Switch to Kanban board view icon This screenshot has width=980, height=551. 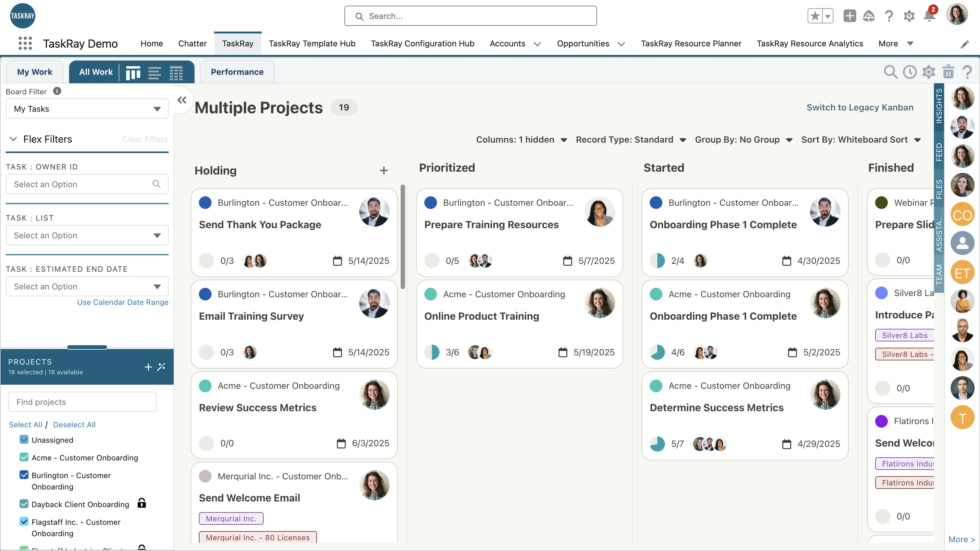(133, 72)
